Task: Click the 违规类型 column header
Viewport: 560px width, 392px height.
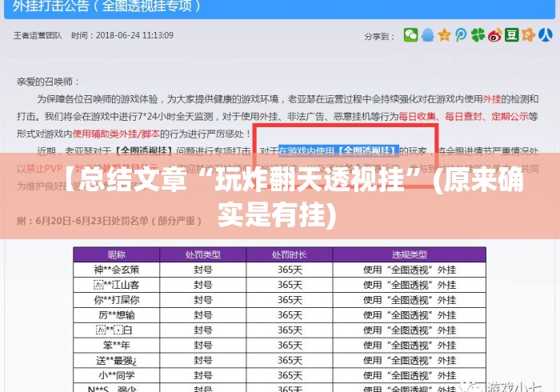Action: tap(410, 254)
